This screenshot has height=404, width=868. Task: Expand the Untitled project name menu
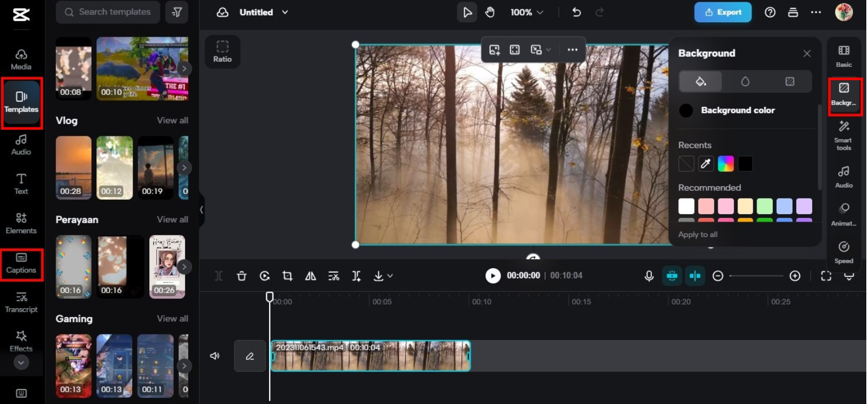coord(285,12)
